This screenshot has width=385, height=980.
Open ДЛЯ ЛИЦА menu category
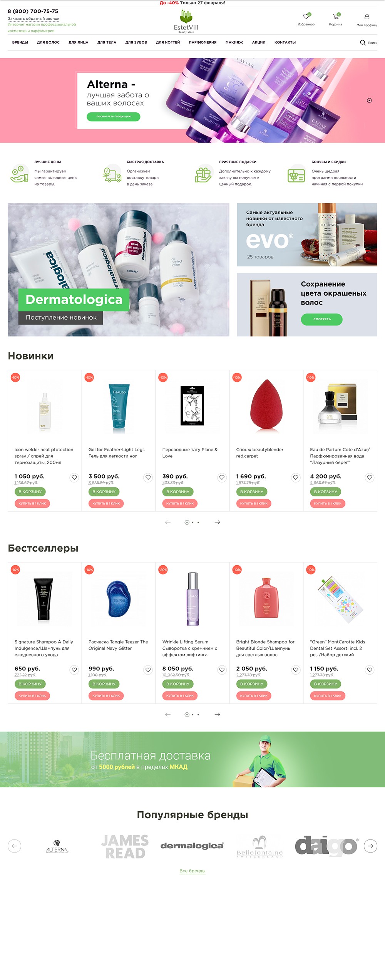pyautogui.click(x=79, y=42)
